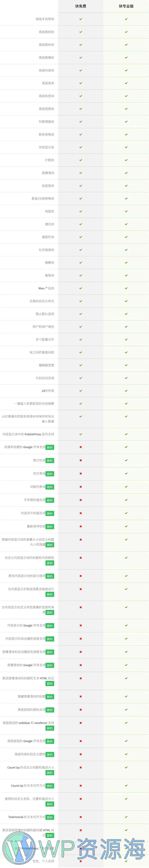Select 内容显示的自动播放速度支持 row label
The width and height of the screenshot is (149, 868).
(x=25, y=639)
